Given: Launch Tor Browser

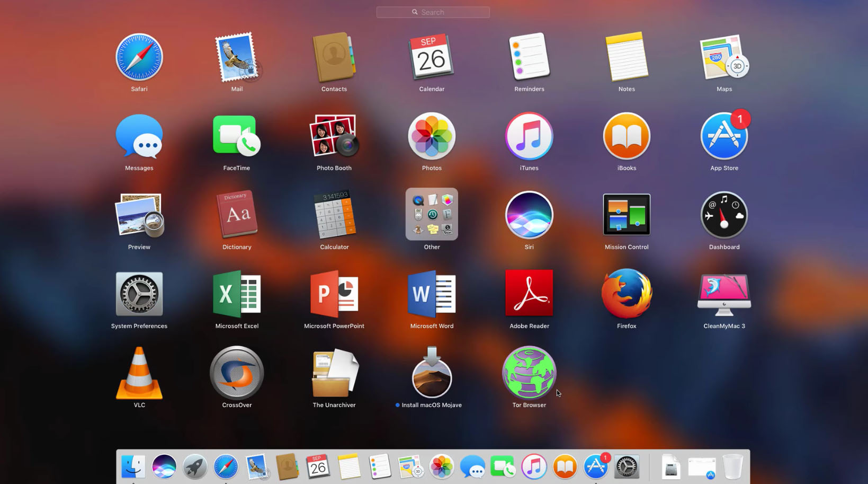Looking at the screenshot, I should pyautogui.click(x=529, y=373).
